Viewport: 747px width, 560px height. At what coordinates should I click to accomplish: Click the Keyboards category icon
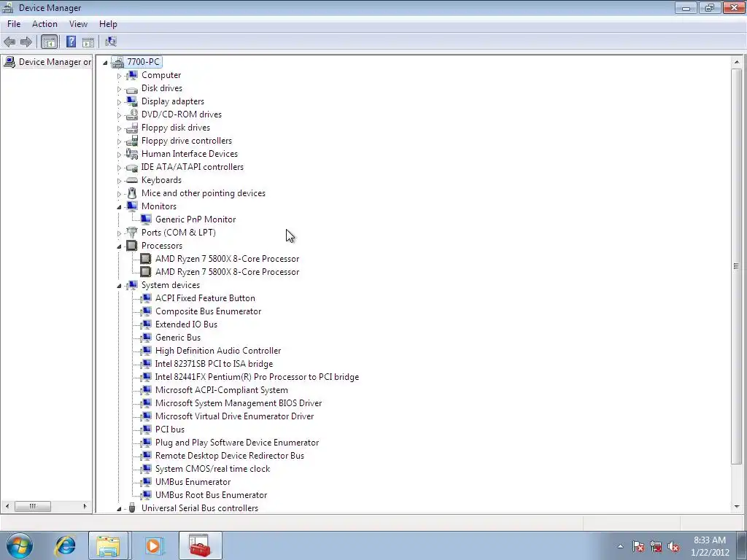pos(132,180)
